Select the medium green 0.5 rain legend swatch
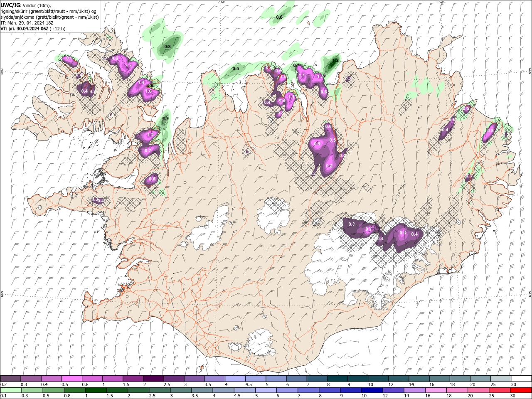 53,390
